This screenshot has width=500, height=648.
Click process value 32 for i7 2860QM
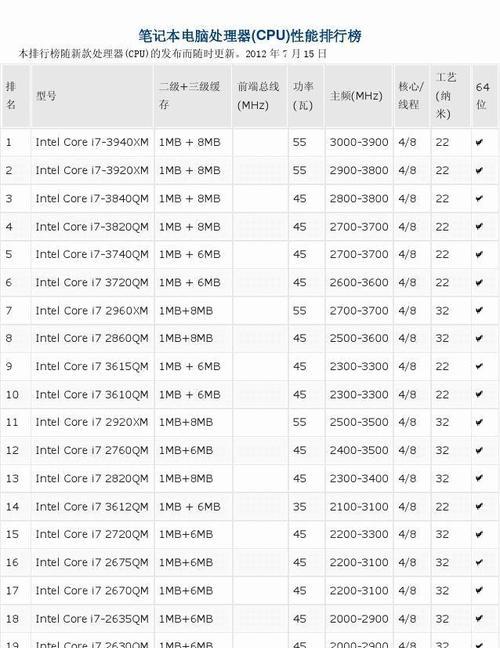click(x=442, y=338)
